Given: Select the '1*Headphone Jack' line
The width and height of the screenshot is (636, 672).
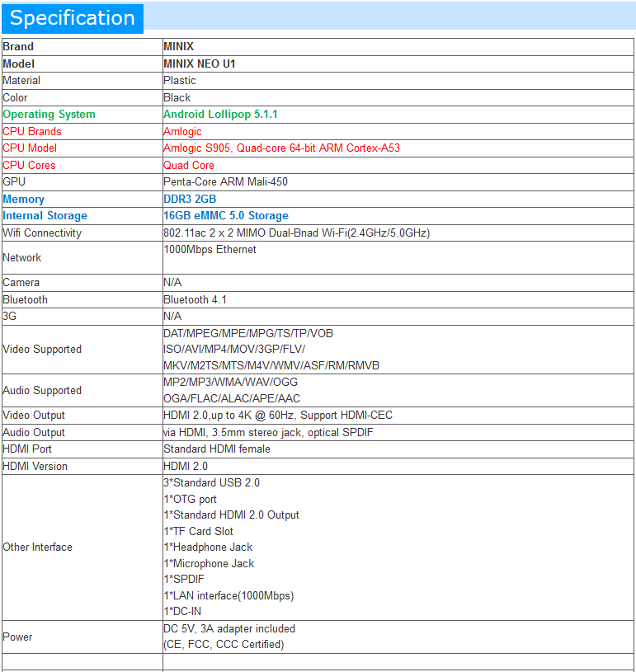Looking at the screenshot, I should click(x=208, y=547).
